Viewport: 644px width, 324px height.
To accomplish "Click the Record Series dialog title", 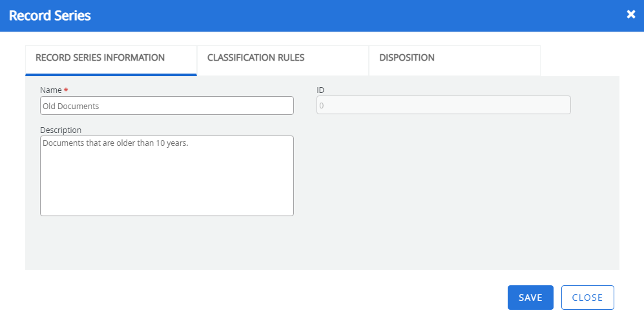I will (50, 15).
